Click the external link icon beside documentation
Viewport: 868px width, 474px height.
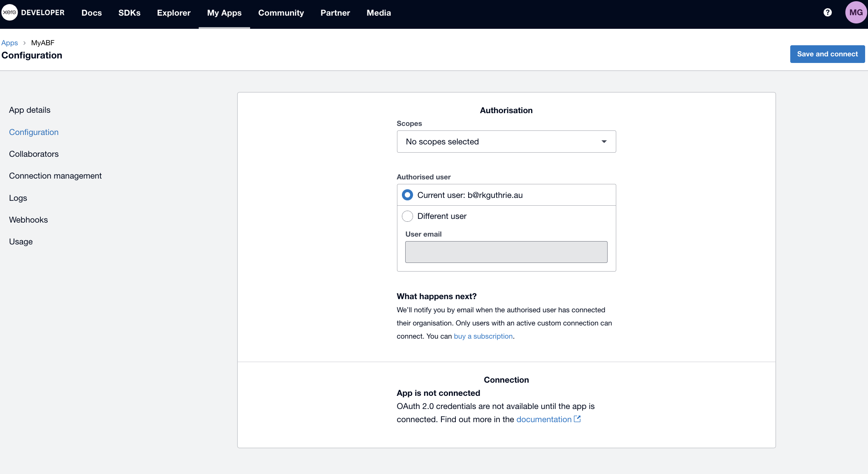(577, 419)
